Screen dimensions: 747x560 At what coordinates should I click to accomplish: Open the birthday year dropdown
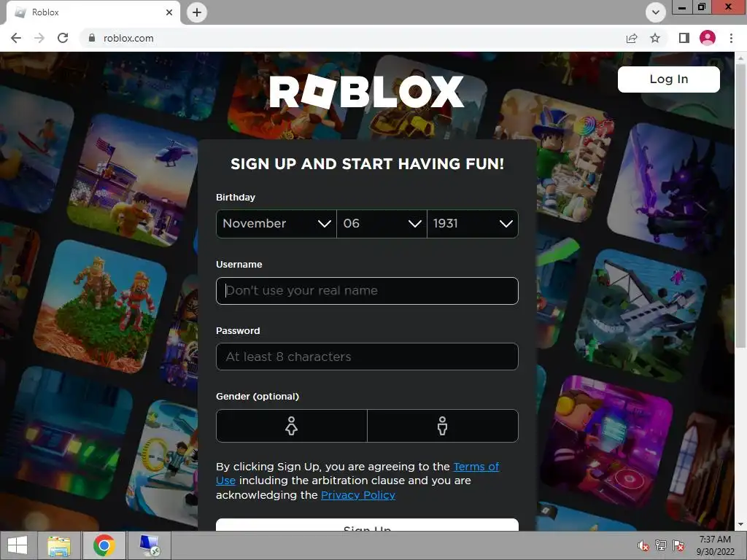[x=473, y=223]
